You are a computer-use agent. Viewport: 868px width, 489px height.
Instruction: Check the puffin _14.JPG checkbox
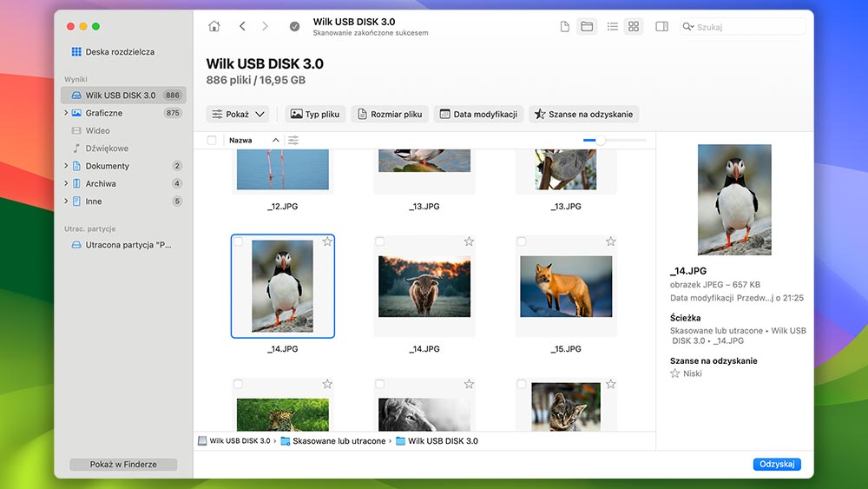pyautogui.click(x=238, y=241)
